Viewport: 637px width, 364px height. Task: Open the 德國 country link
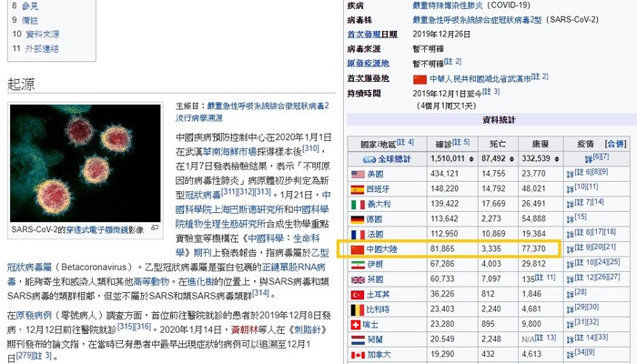pos(375,219)
